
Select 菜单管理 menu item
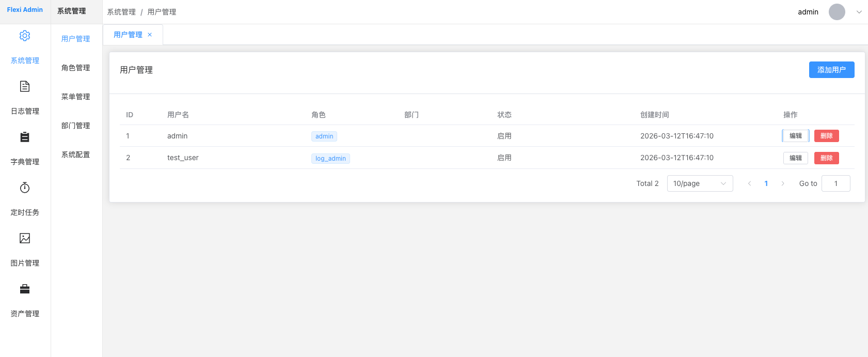tap(76, 97)
